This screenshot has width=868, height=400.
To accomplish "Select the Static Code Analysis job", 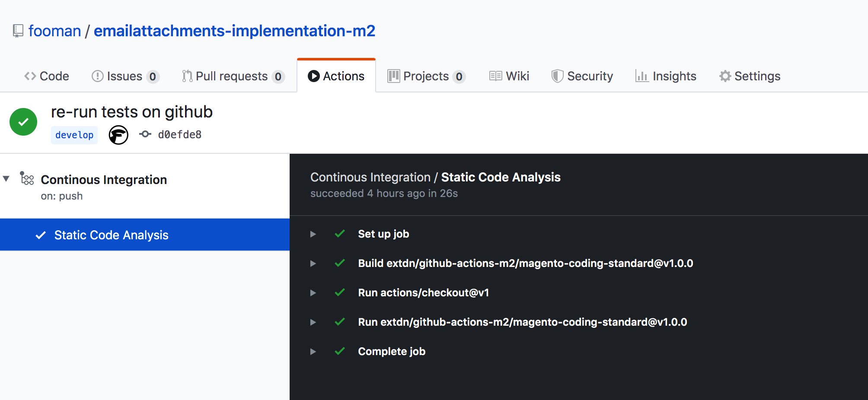I will (111, 235).
